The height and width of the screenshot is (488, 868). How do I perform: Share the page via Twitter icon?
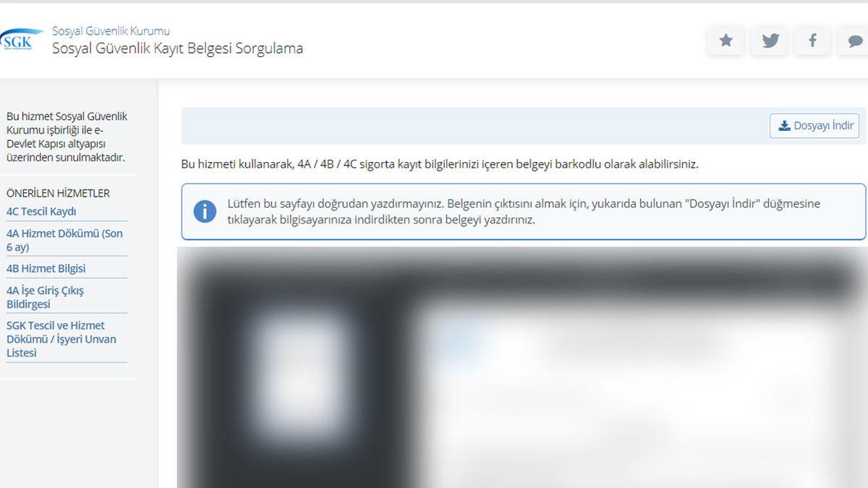coord(769,40)
